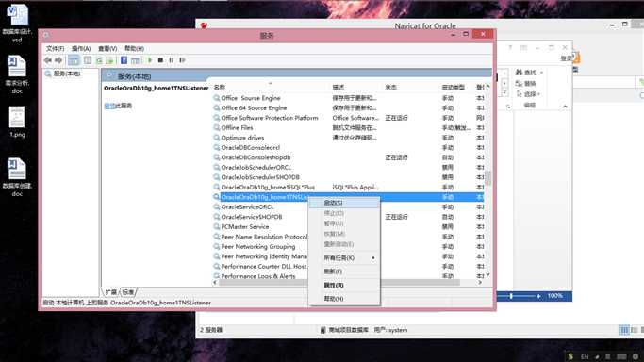The width and height of the screenshot is (644, 362).
Task: Click the 名称 column header
Action: point(220,87)
